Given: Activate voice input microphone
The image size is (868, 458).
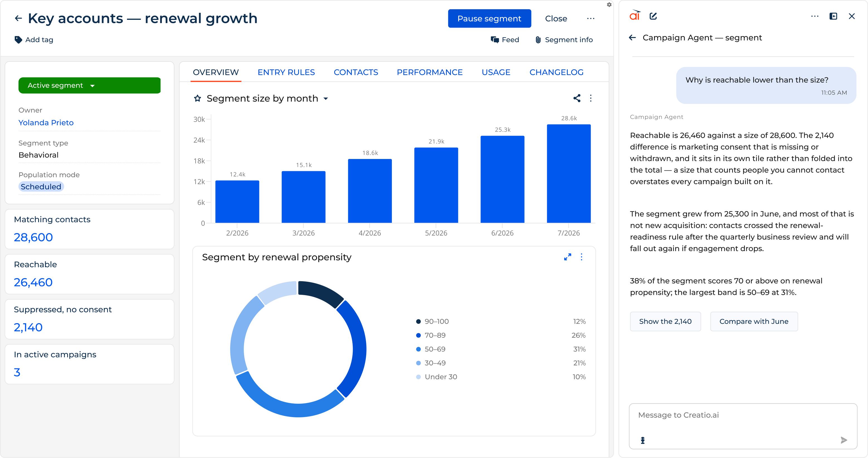Looking at the screenshot, I should pos(643,440).
